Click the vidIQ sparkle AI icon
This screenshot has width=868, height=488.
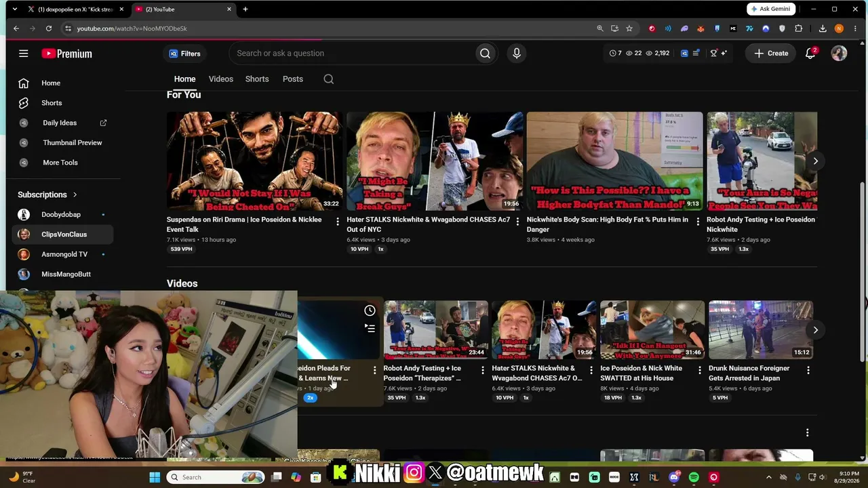pos(724,54)
